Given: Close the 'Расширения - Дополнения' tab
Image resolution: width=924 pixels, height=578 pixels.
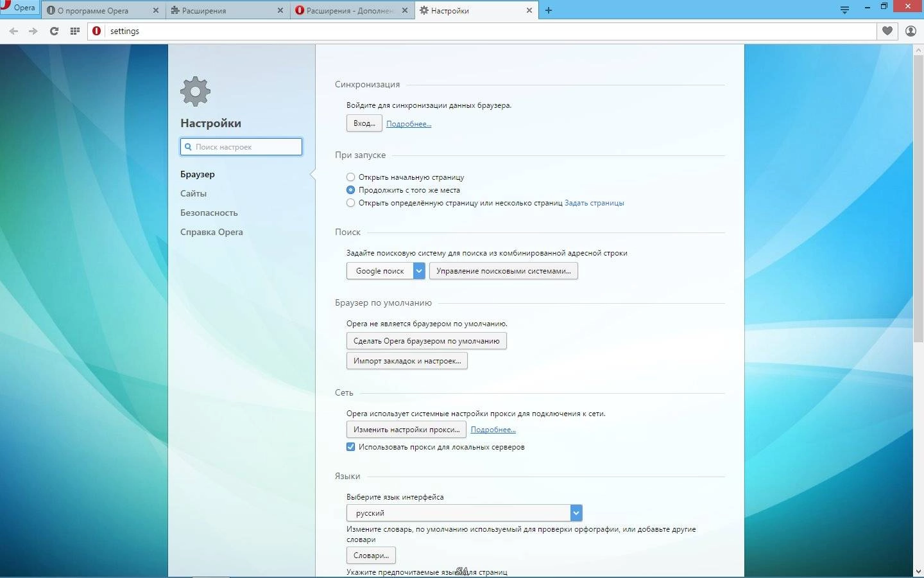Looking at the screenshot, I should pos(405,10).
